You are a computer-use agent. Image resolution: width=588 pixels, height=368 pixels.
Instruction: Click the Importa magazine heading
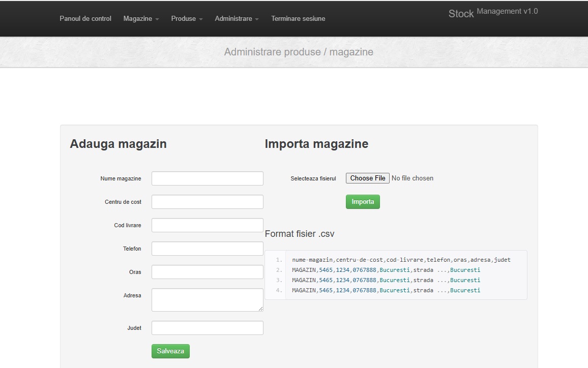pyautogui.click(x=316, y=144)
